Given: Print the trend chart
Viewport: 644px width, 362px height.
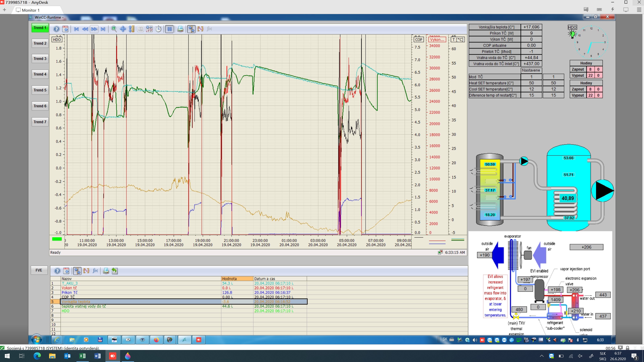Looking at the screenshot, I should [180, 29].
